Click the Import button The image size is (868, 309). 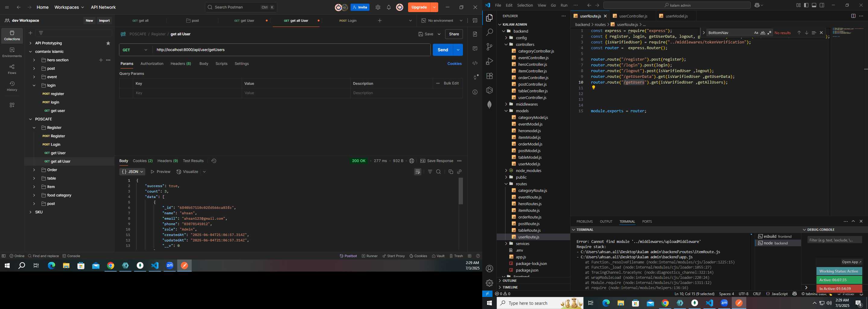coord(105,21)
